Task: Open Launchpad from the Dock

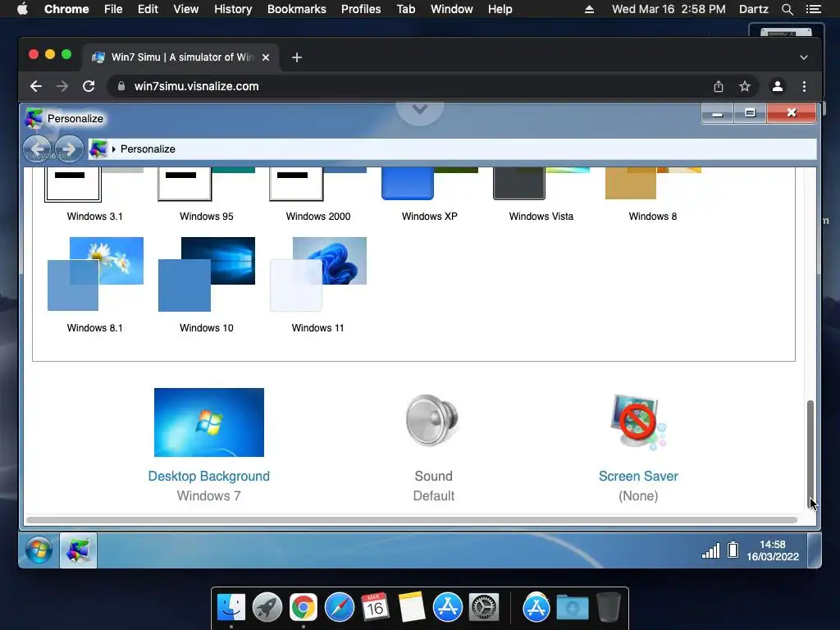Action: click(267, 608)
